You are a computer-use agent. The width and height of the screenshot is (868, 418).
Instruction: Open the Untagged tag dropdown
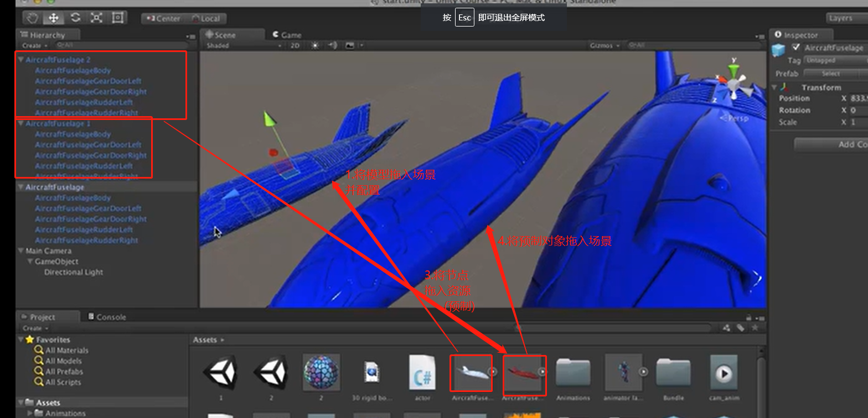(835, 60)
